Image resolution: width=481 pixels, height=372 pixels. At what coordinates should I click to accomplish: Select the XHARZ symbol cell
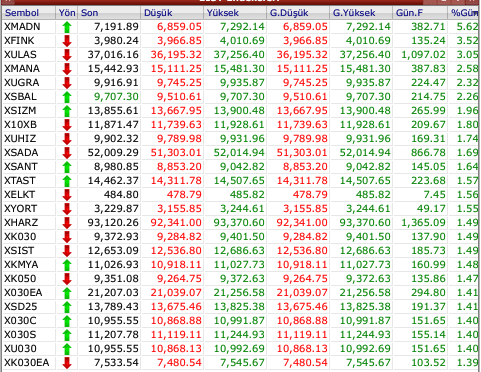[29, 223]
